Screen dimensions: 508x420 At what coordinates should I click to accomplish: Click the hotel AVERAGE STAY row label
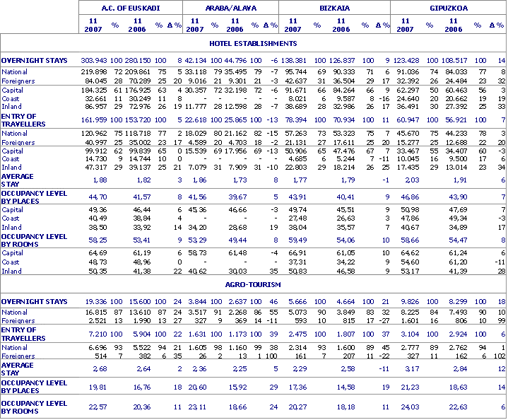[x=16, y=180]
